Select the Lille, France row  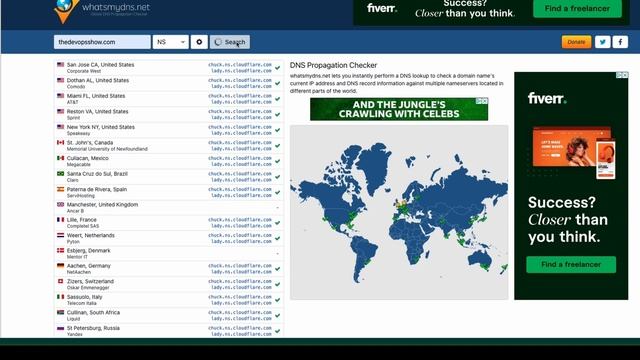click(x=169, y=223)
